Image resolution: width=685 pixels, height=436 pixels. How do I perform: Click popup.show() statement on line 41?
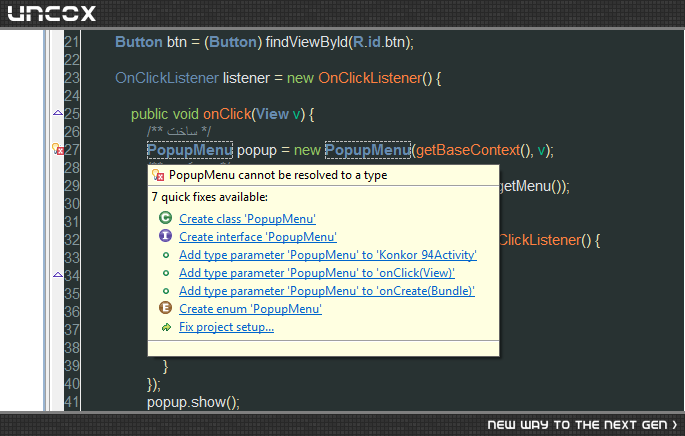tap(194, 402)
